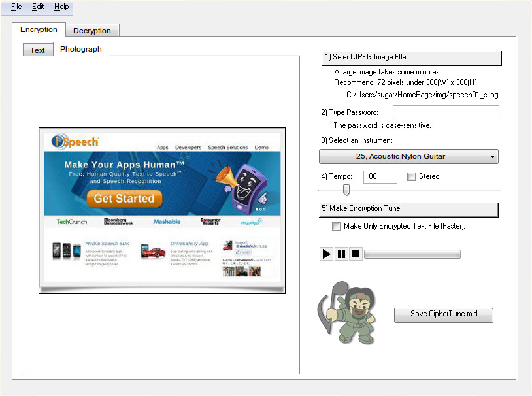Click the file path speech01_s.jpg text

click(422, 95)
